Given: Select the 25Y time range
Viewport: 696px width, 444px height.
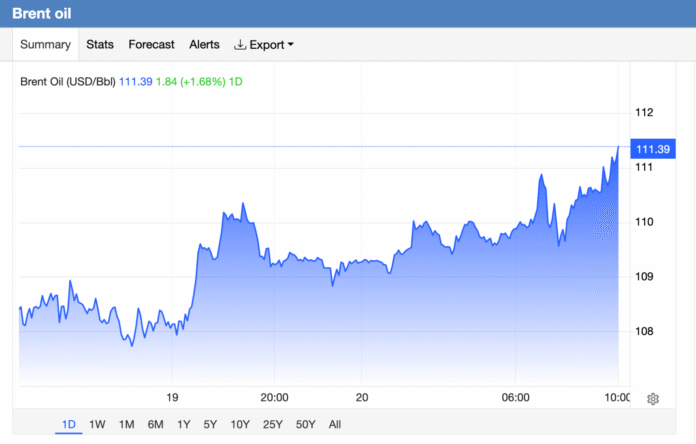Looking at the screenshot, I should (x=273, y=424).
